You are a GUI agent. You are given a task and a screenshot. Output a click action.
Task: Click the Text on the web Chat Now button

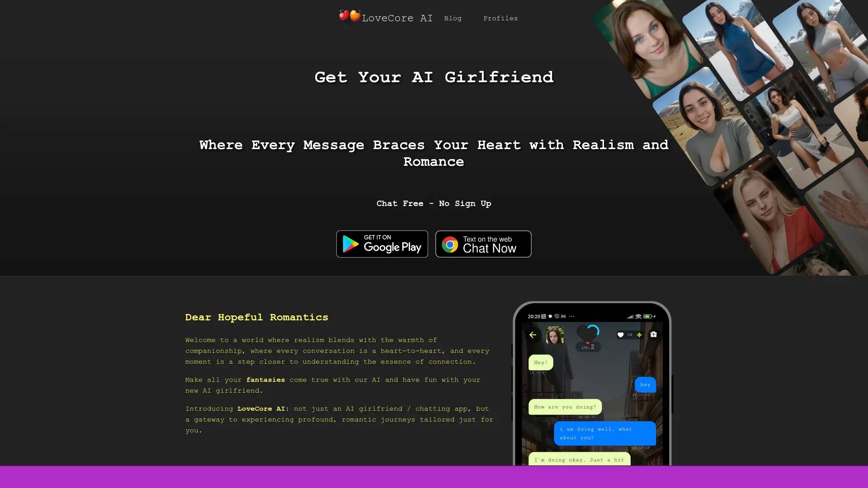483,244
